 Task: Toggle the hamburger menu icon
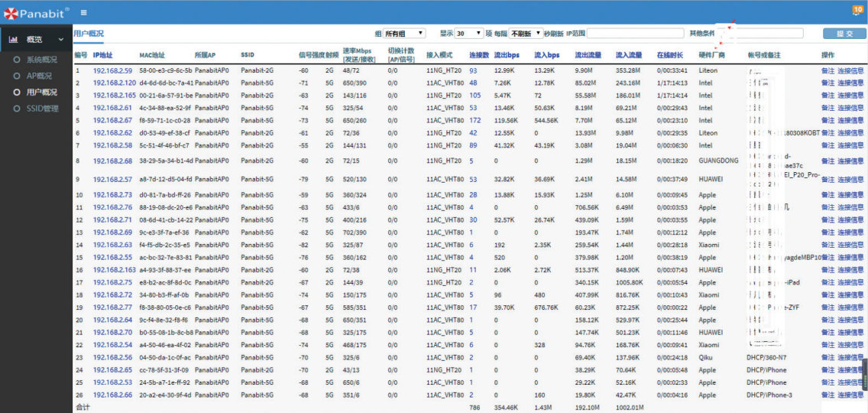[x=83, y=13]
